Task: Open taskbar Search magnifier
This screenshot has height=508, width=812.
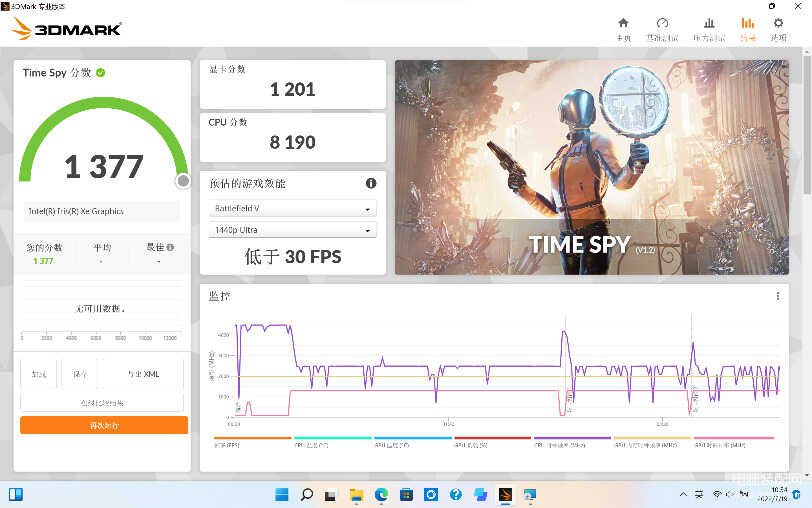Action: pos(307,495)
